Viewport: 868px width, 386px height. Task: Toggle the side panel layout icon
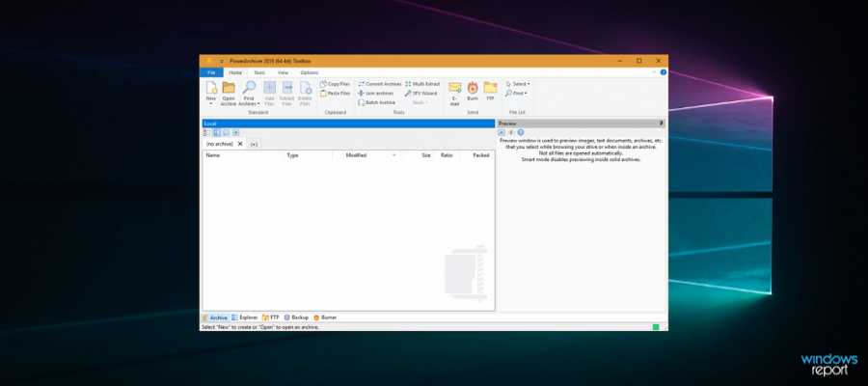pos(216,133)
